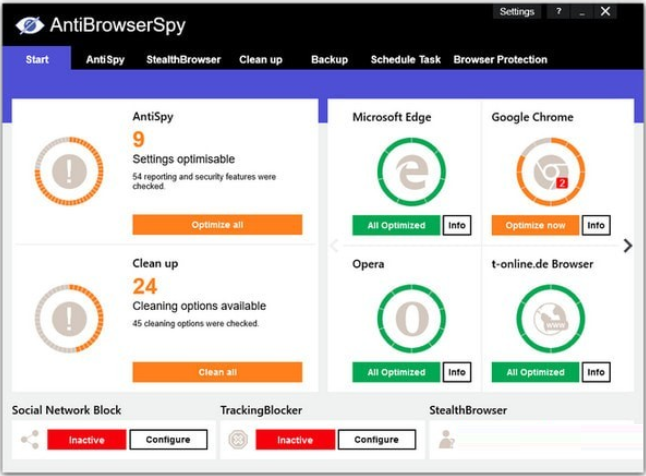Open the Browser Protection tab

point(500,60)
